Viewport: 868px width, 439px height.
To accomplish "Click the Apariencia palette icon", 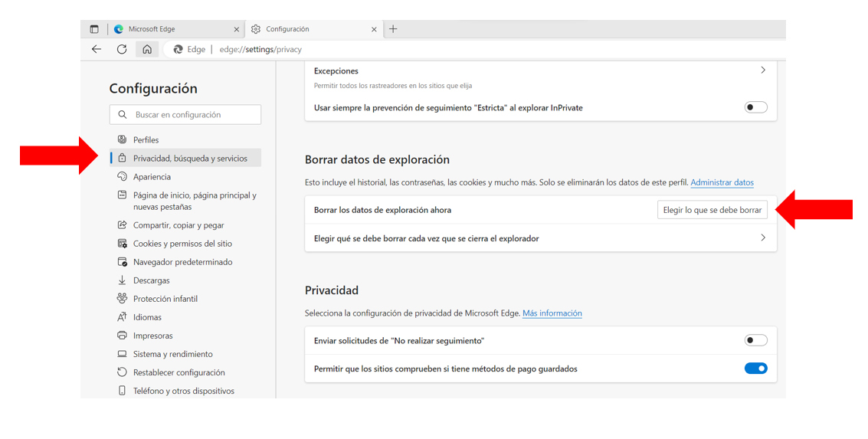I will (122, 177).
